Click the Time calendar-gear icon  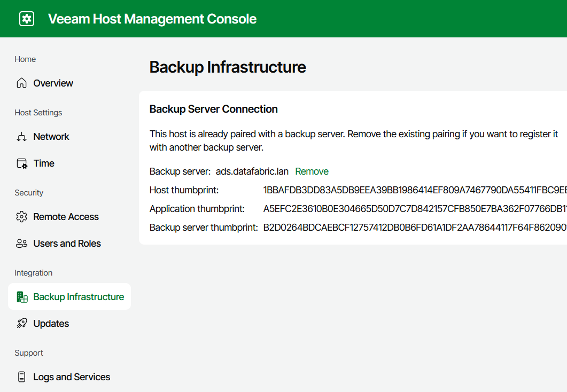coord(22,163)
